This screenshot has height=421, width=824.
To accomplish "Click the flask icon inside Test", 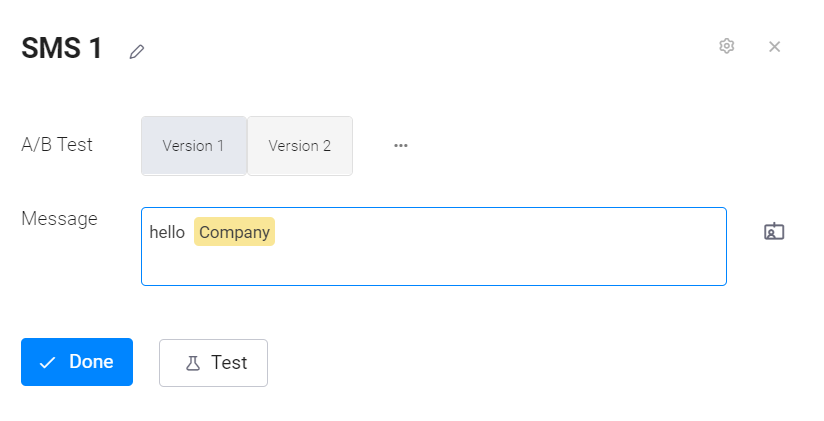I will tap(193, 363).
